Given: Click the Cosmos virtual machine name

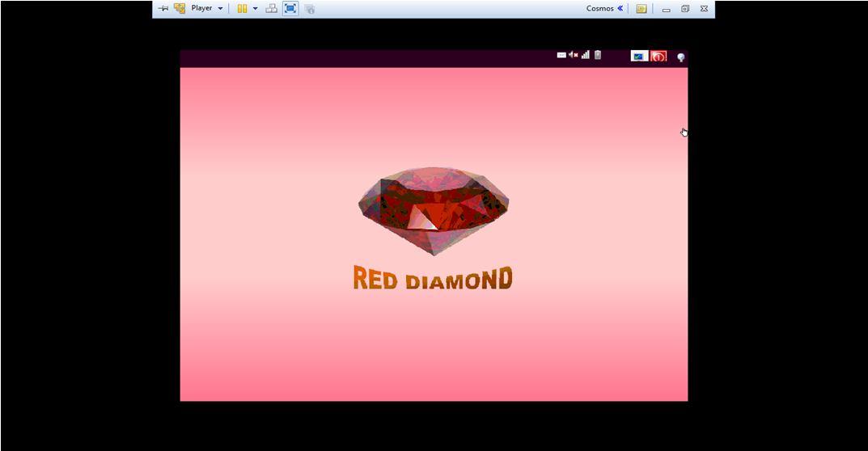Looking at the screenshot, I should (x=600, y=8).
